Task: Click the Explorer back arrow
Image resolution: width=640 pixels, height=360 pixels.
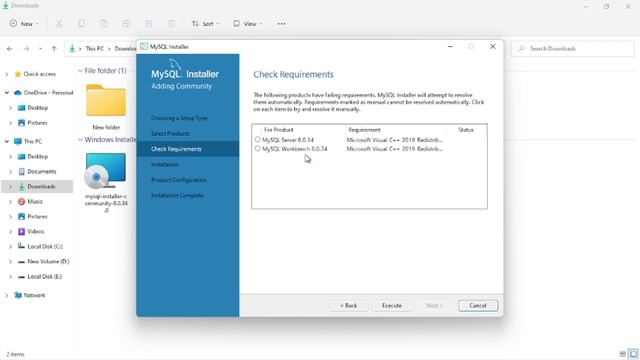Action: pos(10,49)
